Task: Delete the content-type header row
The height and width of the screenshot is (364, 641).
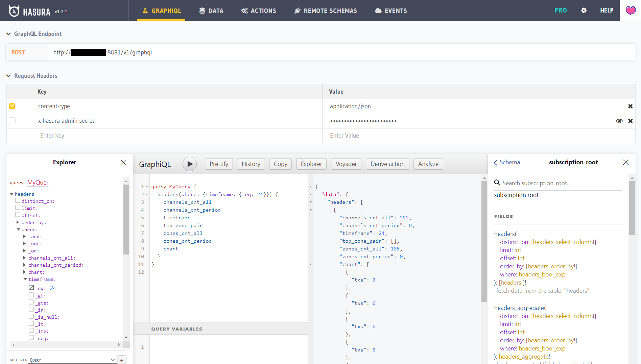Action: pyautogui.click(x=630, y=106)
